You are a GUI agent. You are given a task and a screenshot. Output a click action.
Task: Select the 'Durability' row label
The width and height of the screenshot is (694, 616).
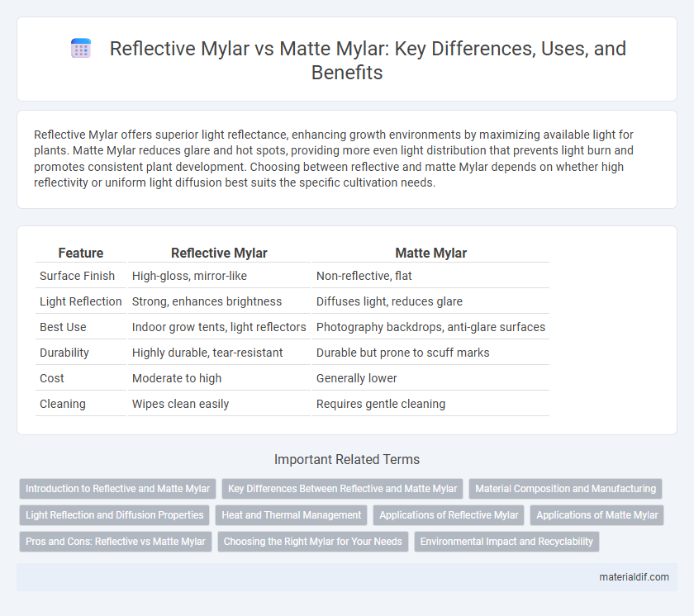[x=64, y=353]
